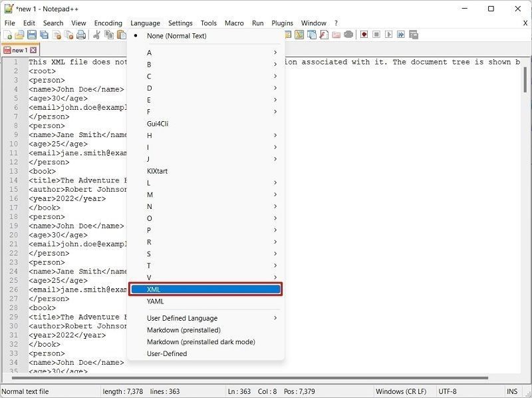This screenshot has height=398, width=532.
Task: Select User-Defined language entry
Action: click(x=205, y=353)
